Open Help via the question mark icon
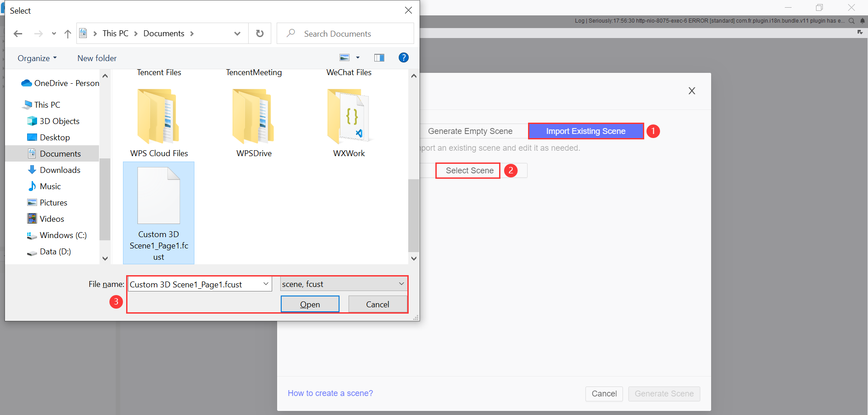Screen dimensions: 868x415 403,57
